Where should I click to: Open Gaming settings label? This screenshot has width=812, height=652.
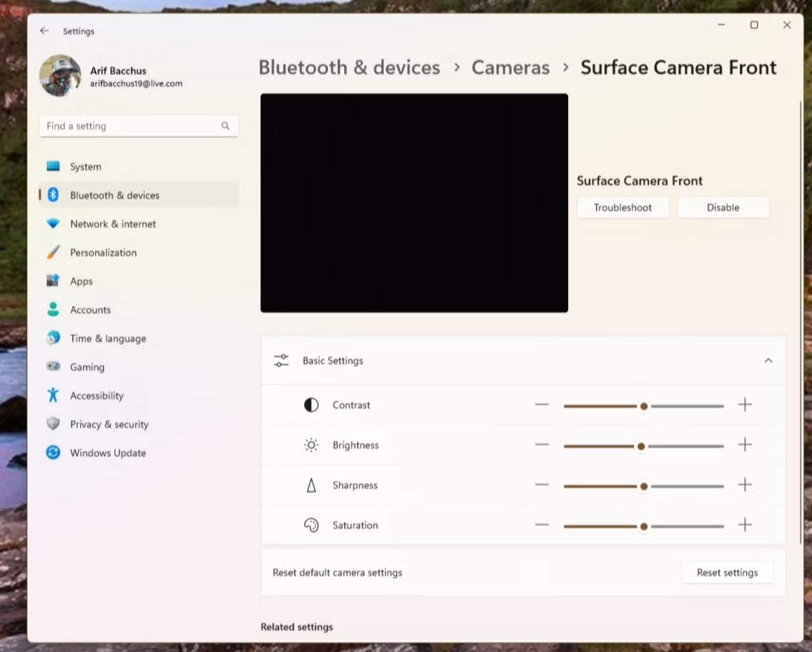coord(87,367)
